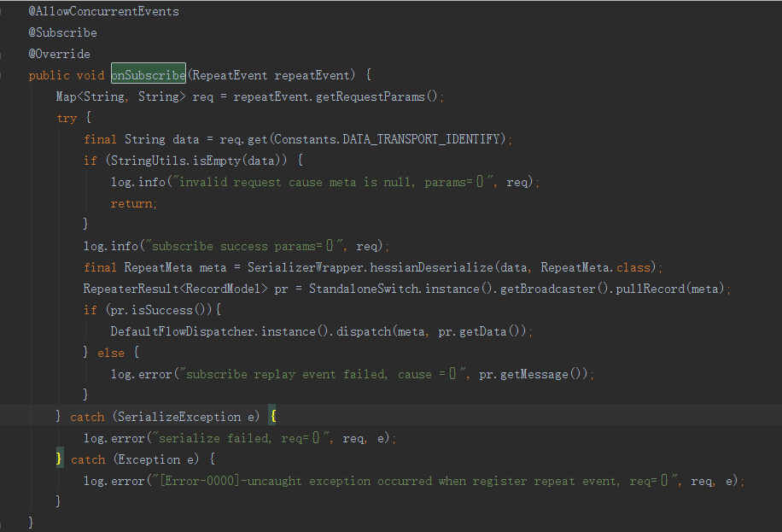Click the highlighted onSubscribe method name

[149, 75]
